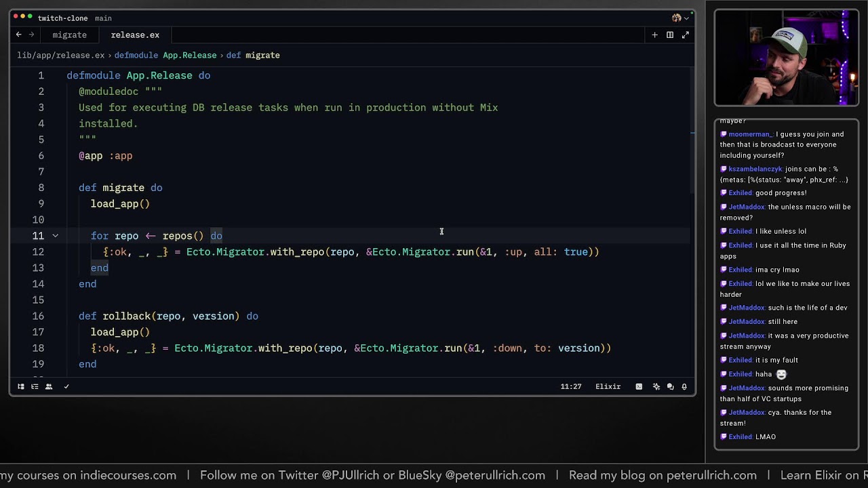Click the editor vertical scrollbar thumb
The width and height of the screenshot is (868, 488).
(692, 132)
